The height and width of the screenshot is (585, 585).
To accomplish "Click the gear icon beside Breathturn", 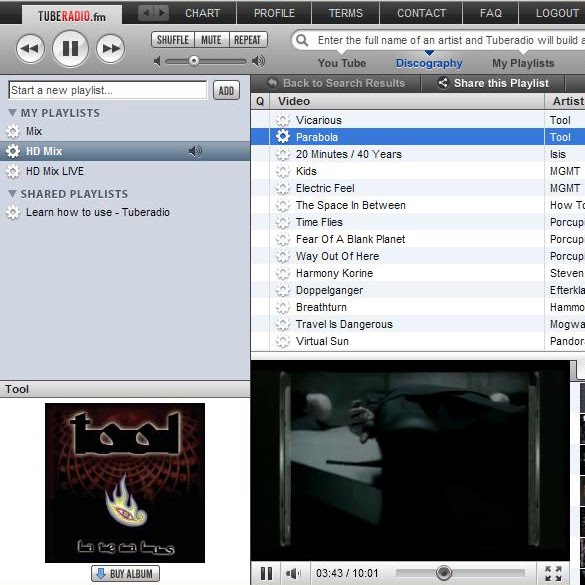I will click(282, 307).
